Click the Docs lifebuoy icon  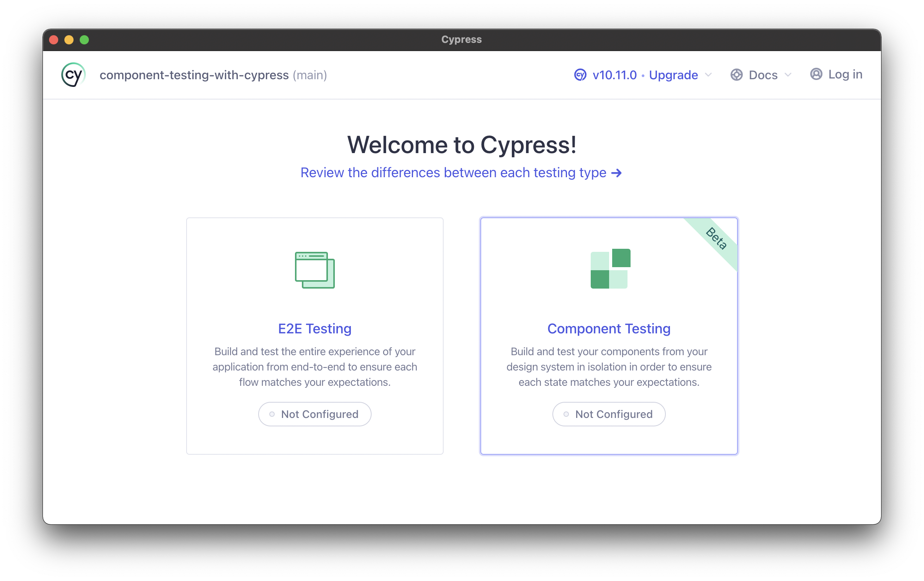tap(736, 75)
